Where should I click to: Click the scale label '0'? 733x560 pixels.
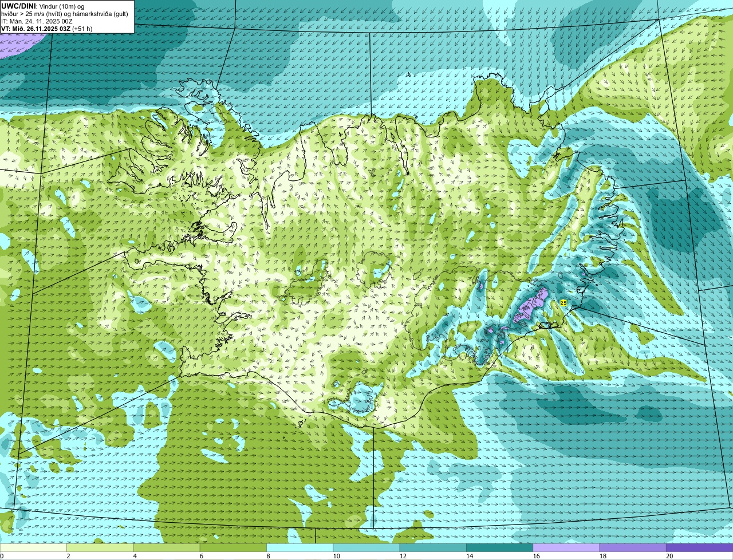(2, 556)
